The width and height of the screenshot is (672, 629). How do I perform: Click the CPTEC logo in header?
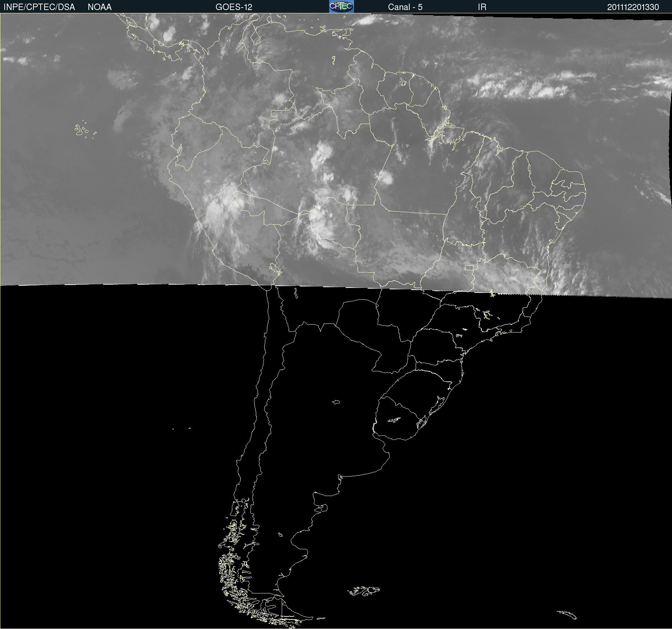click(x=341, y=6)
